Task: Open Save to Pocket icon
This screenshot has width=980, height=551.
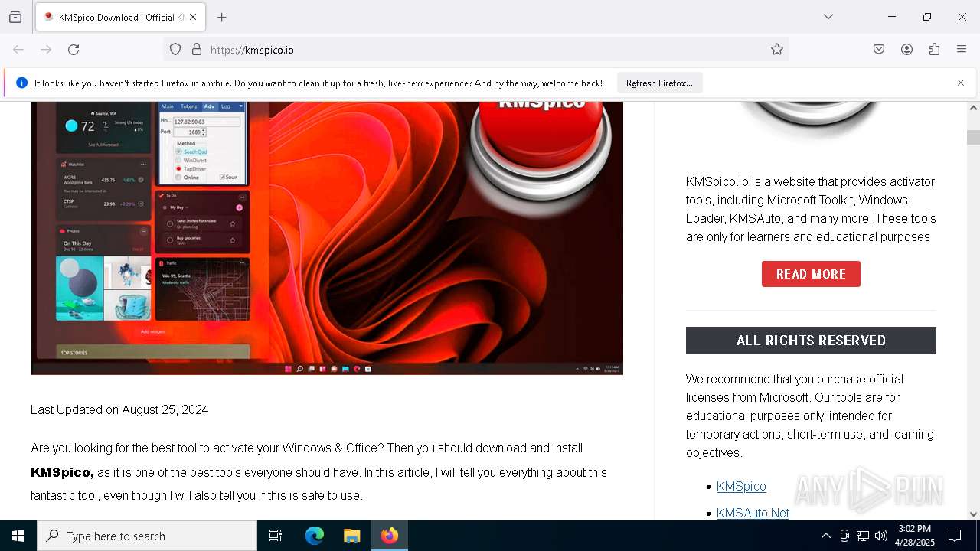Action: [x=879, y=50]
